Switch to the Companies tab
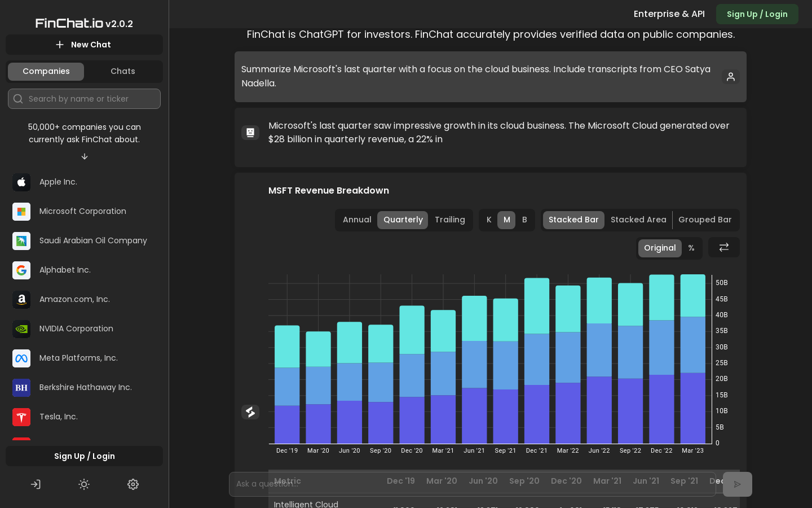The height and width of the screenshot is (508, 812). (x=46, y=72)
